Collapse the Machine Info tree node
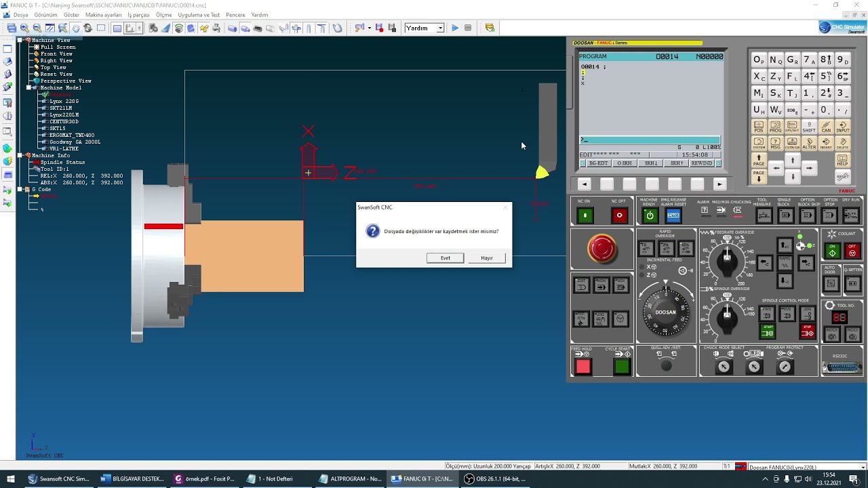 (20, 156)
